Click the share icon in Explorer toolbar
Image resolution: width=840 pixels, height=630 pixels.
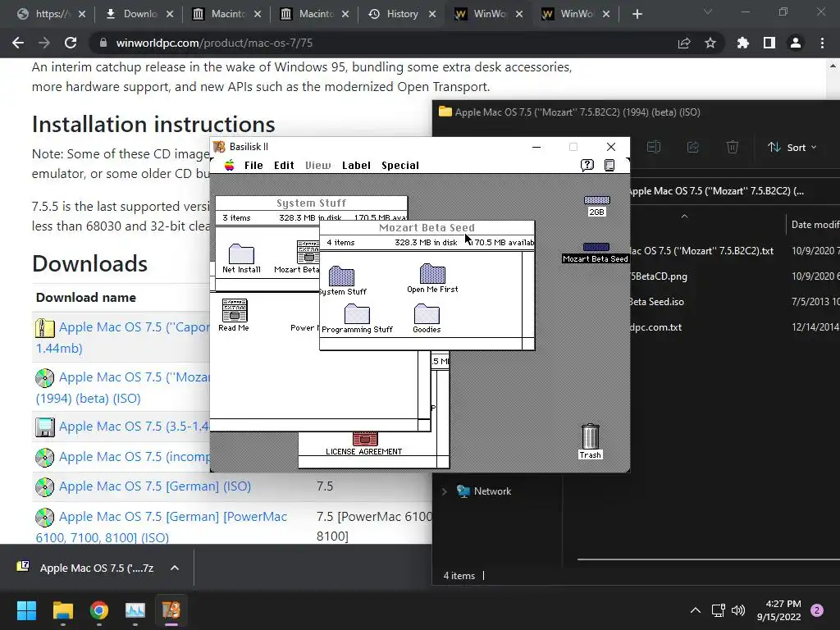[x=693, y=147]
